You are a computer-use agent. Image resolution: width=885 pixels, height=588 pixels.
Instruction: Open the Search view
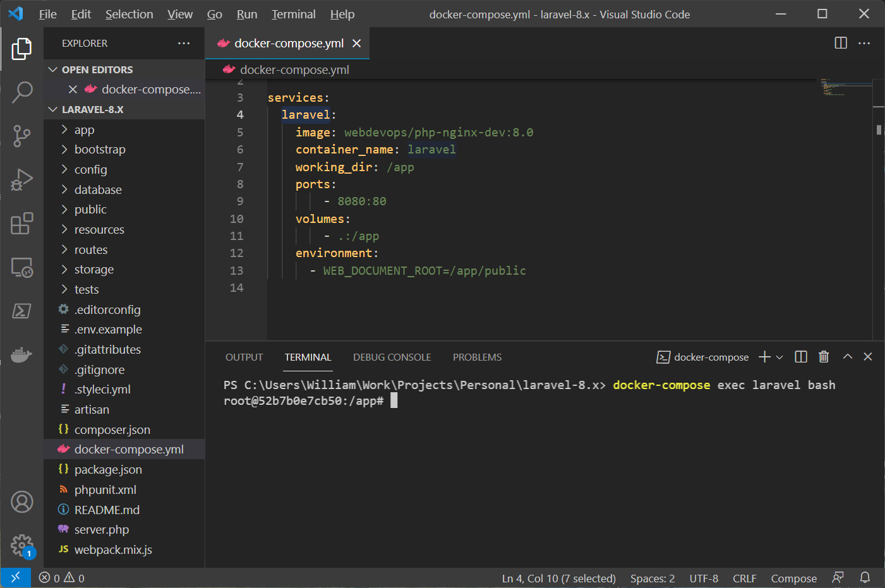tap(21, 92)
